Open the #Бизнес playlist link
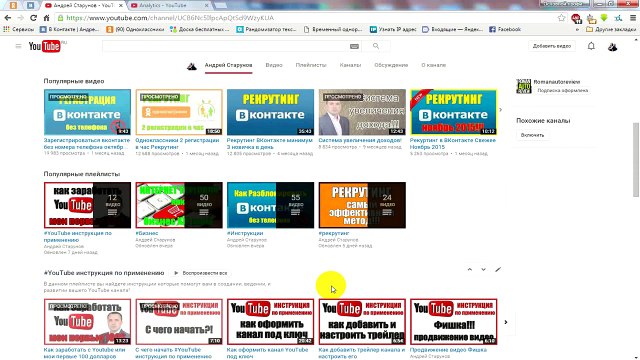The height and width of the screenshot is (360, 640). pyautogui.click(x=147, y=233)
